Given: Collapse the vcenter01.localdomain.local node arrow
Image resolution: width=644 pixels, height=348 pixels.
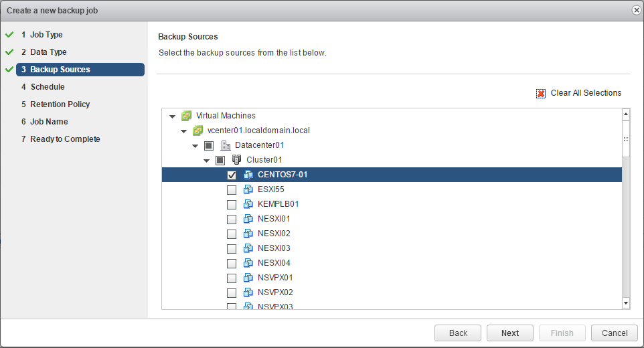Looking at the screenshot, I should (x=184, y=131).
